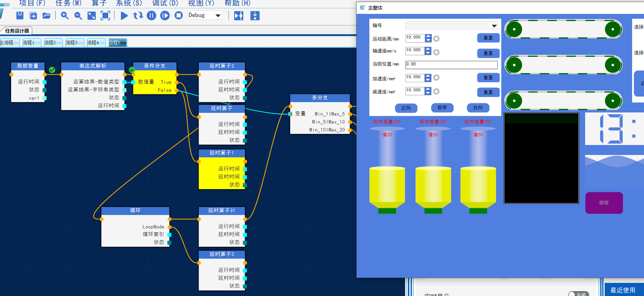
Task: Select the 循环 node header
Action: (136, 211)
